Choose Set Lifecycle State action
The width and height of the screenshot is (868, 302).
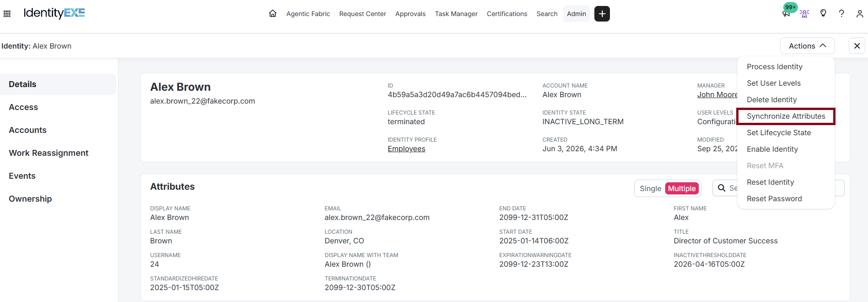pyautogui.click(x=786, y=132)
